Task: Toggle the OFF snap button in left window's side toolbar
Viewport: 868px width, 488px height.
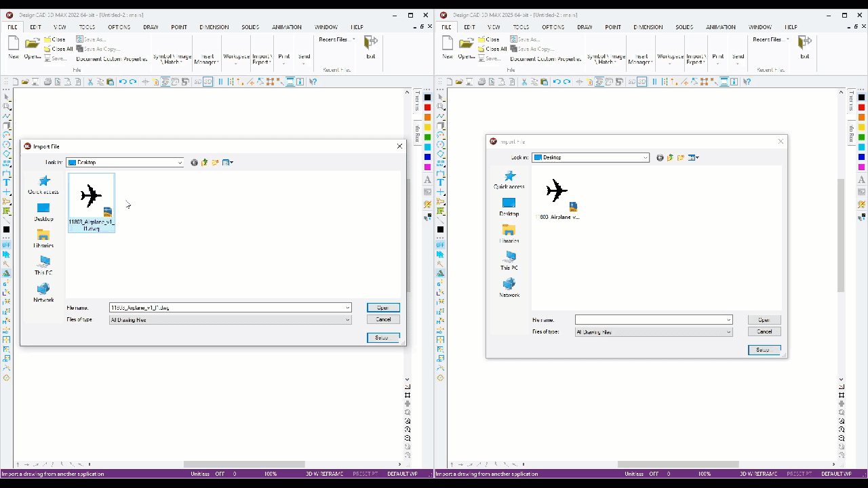Action: pyautogui.click(x=7, y=245)
